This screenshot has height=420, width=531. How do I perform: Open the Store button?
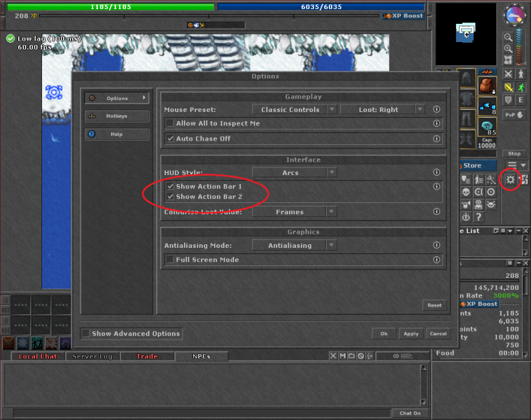click(478, 165)
